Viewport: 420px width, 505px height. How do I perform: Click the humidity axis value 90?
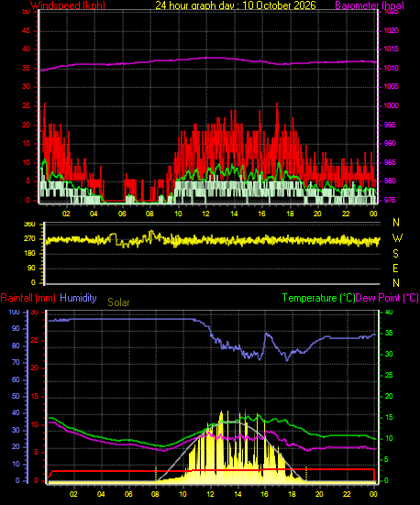16,328
